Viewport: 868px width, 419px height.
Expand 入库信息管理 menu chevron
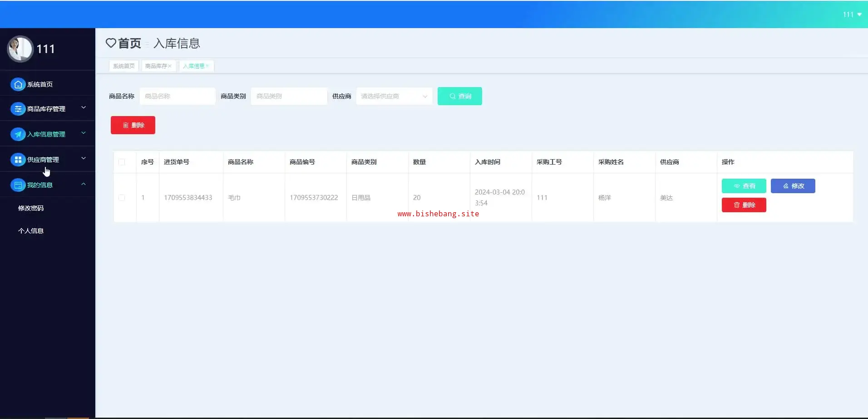pos(84,133)
